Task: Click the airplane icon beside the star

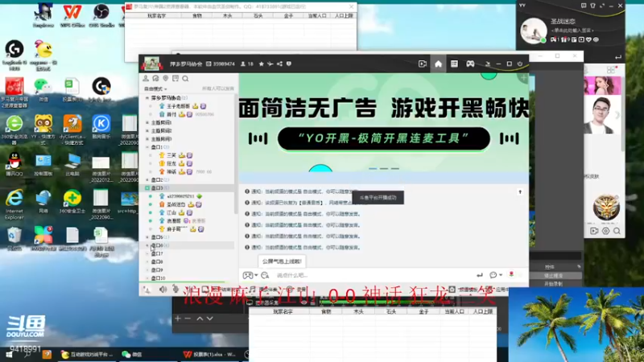Action: [x=270, y=64]
